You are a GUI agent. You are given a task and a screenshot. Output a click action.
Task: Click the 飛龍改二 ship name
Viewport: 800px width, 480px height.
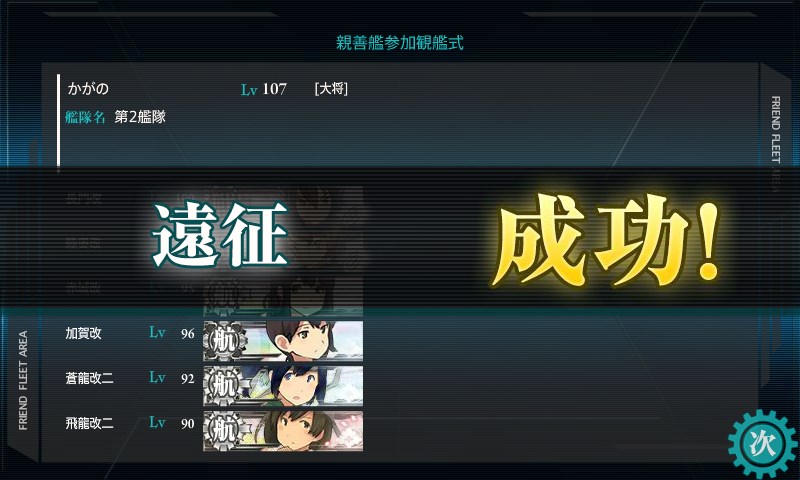(x=89, y=423)
